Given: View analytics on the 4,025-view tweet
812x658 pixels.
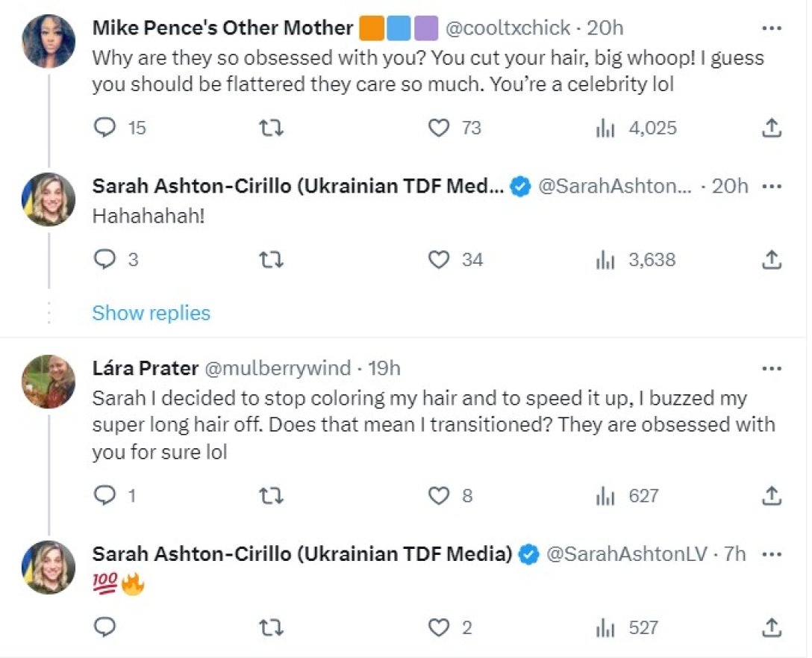Looking at the screenshot, I should [x=605, y=128].
